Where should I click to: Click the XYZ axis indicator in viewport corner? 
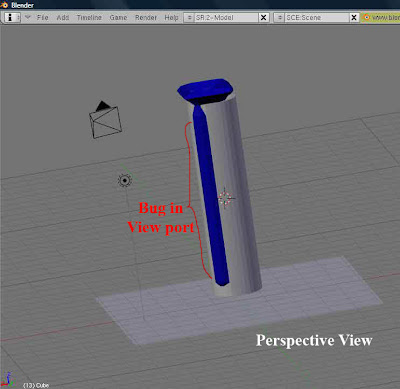7,380
